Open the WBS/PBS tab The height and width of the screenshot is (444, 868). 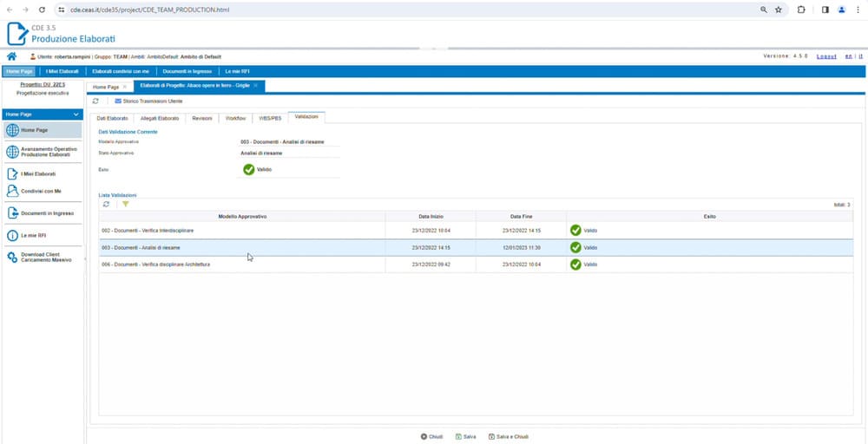(270, 118)
